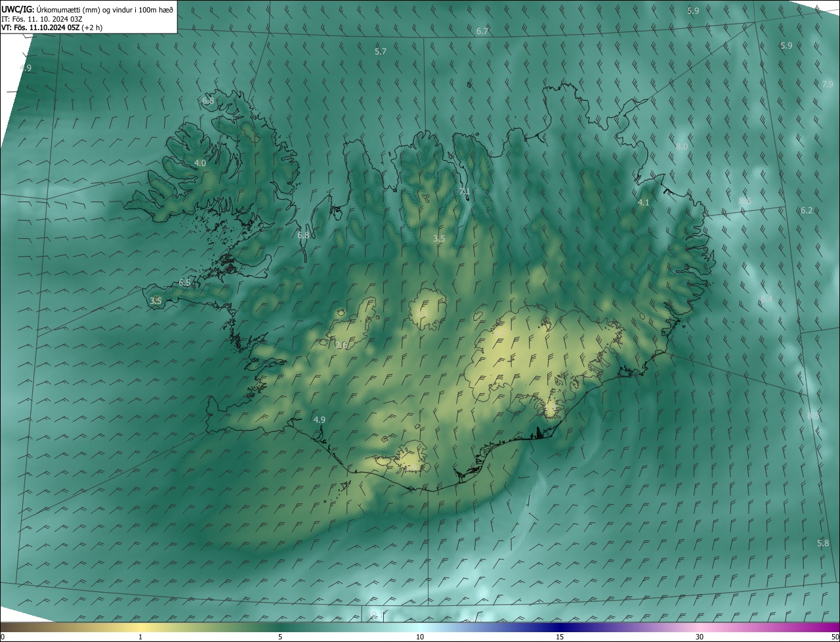Select the 7.1 value label on the map
The height and width of the screenshot is (642, 840).
(x=465, y=191)
